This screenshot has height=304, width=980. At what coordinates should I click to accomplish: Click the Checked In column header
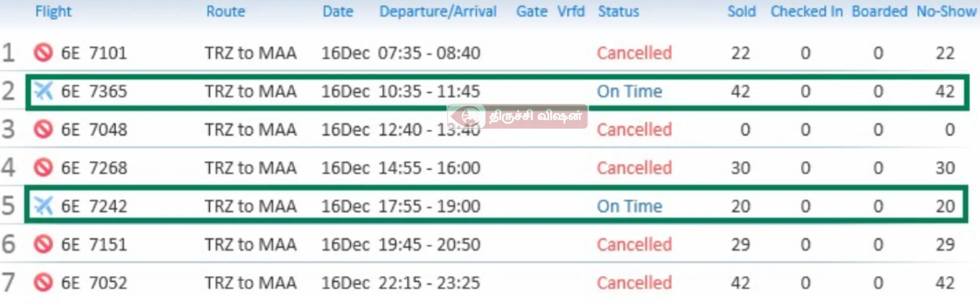(x=806, y=11)
